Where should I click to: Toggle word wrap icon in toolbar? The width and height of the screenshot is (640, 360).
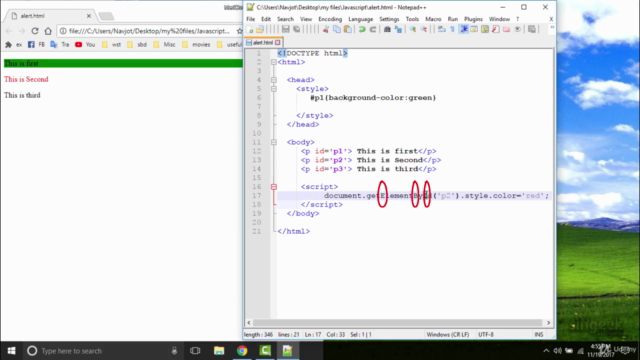[x=442, y=29]
